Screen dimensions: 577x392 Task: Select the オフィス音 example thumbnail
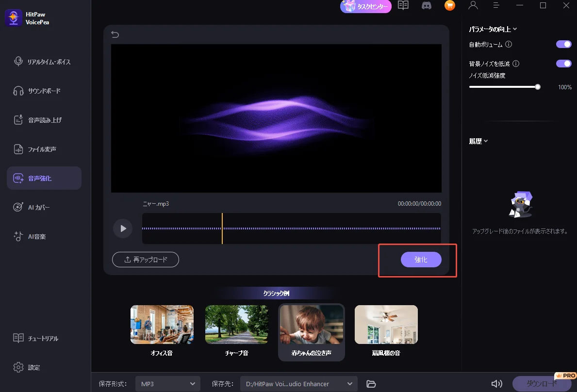[162, 325]
